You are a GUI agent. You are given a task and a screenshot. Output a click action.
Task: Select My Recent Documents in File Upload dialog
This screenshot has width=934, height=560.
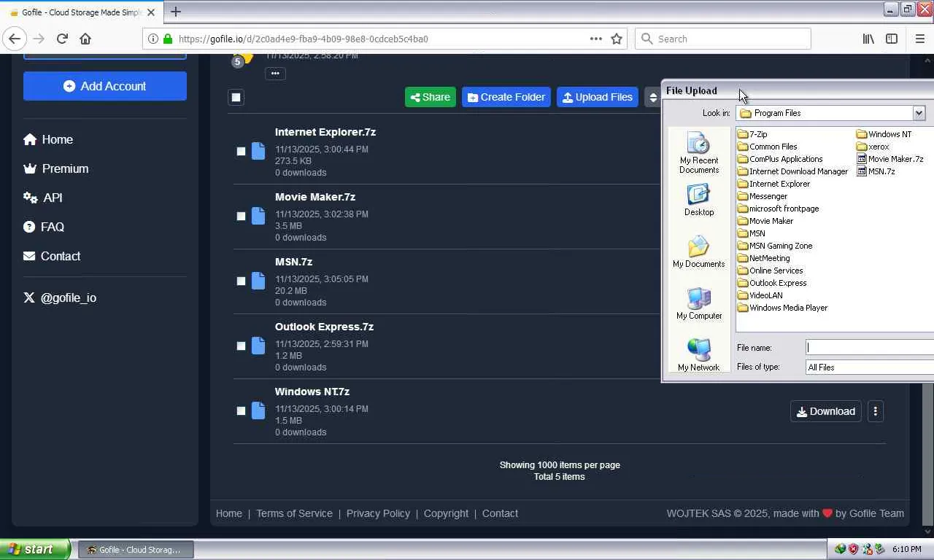point(699,153)
